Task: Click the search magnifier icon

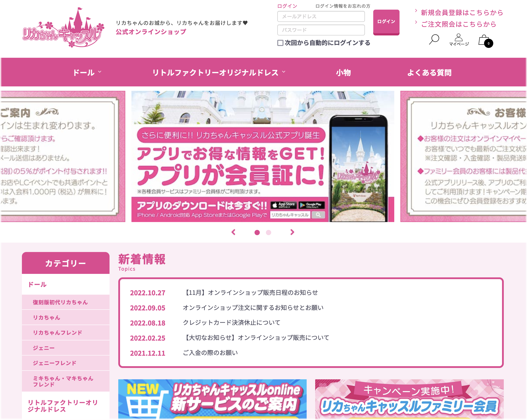Action: pos(434,39)
